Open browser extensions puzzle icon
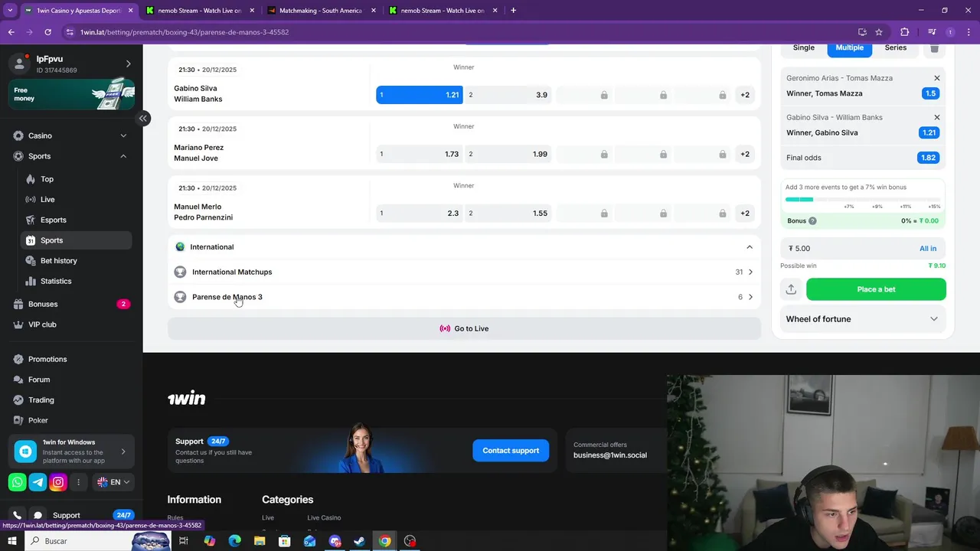Image resolution: width=980 pixels, height=551 pixels. (904, 32)
